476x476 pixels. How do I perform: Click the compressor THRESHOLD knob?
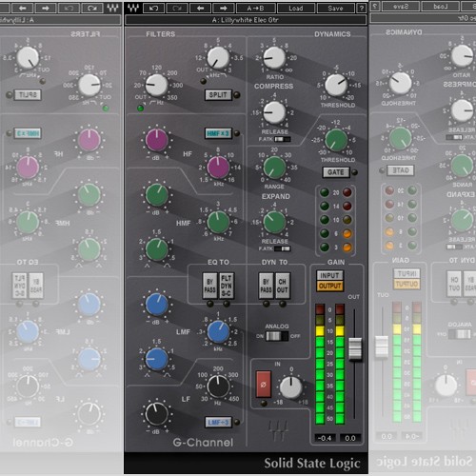pyautogui.click(x=336, y=85)
